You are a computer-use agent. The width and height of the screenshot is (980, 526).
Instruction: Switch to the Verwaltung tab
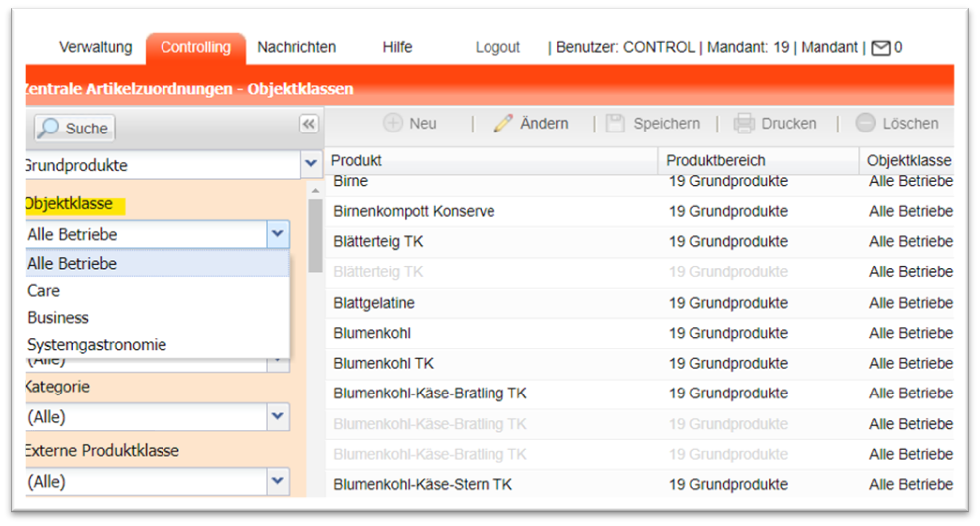point(96,47)
